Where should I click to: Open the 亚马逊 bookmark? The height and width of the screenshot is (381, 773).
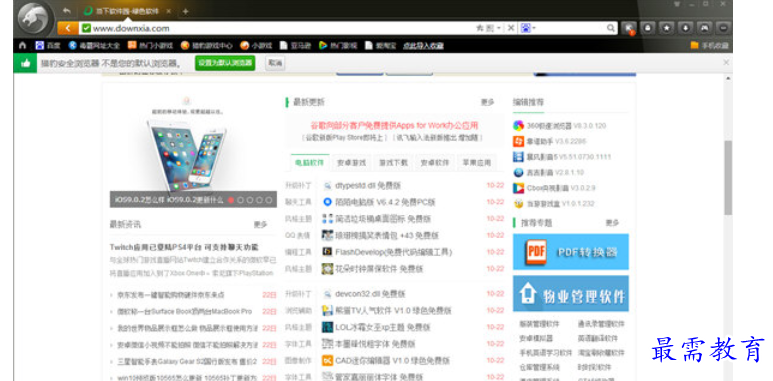tap(295, 45)
